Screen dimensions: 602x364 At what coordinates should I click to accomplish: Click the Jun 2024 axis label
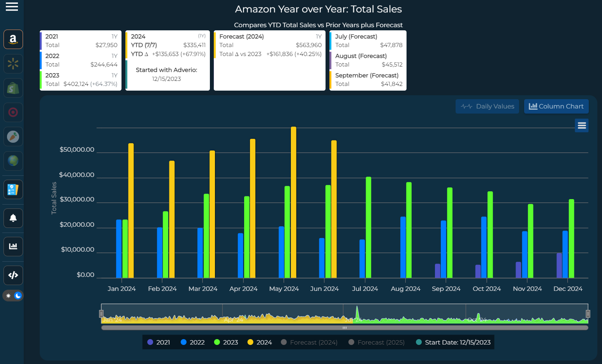click(x=324, y=289)
